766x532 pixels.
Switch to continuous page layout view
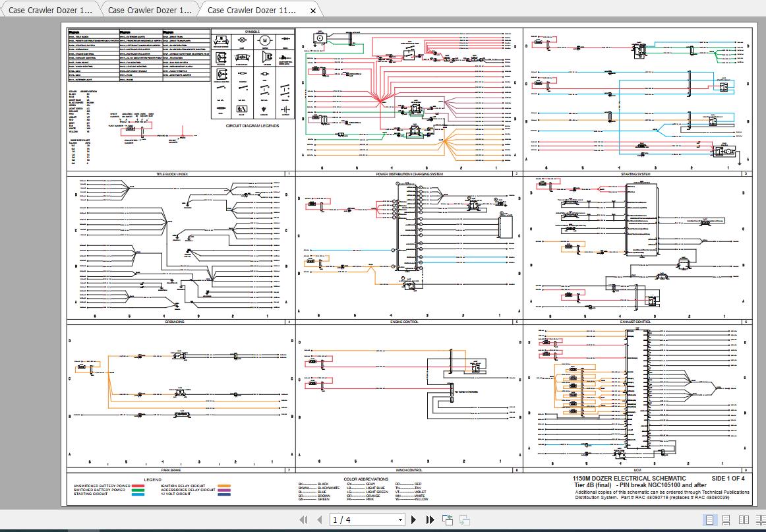coord(726,519)
